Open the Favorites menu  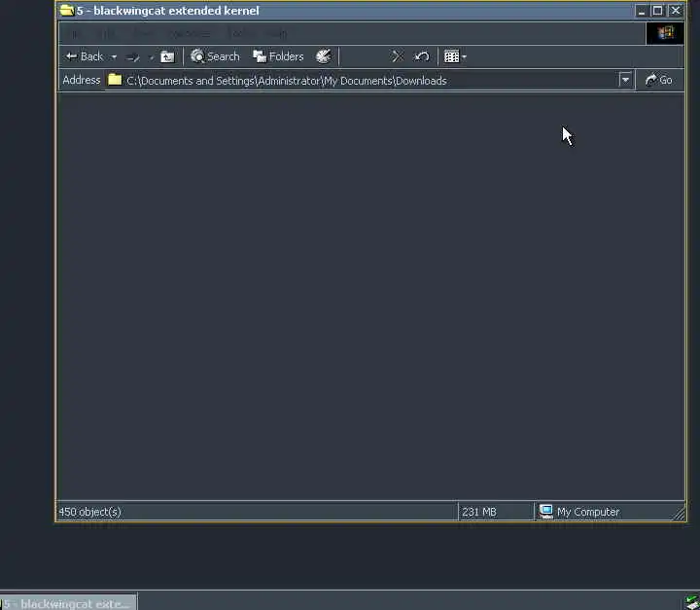tap(189, 33)
